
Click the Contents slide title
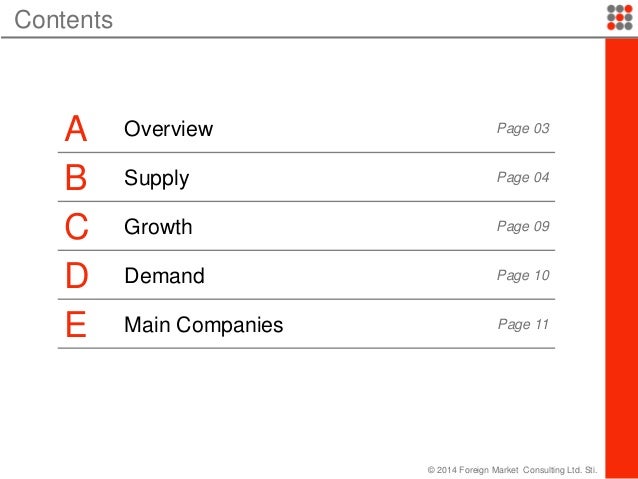pyautogui.click(x=64, y=19)
